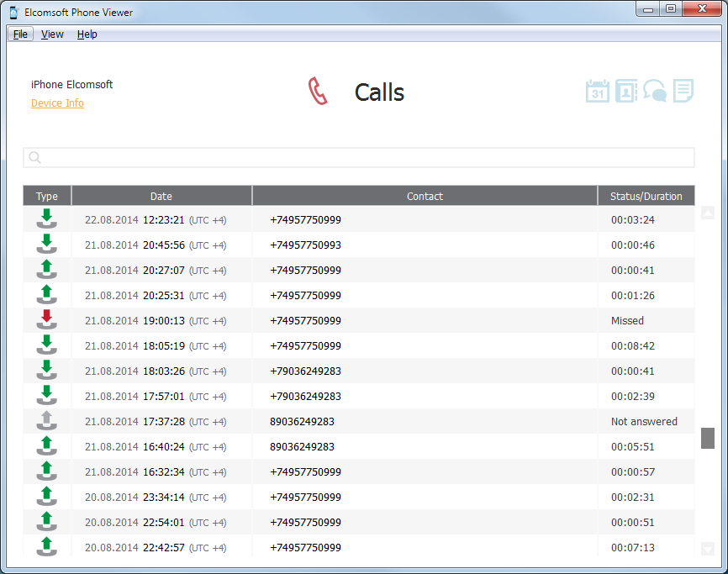This screenshot has width=728, height=574.
Task: Open the Contacts address book icon
Action: (x=626, y=91)
